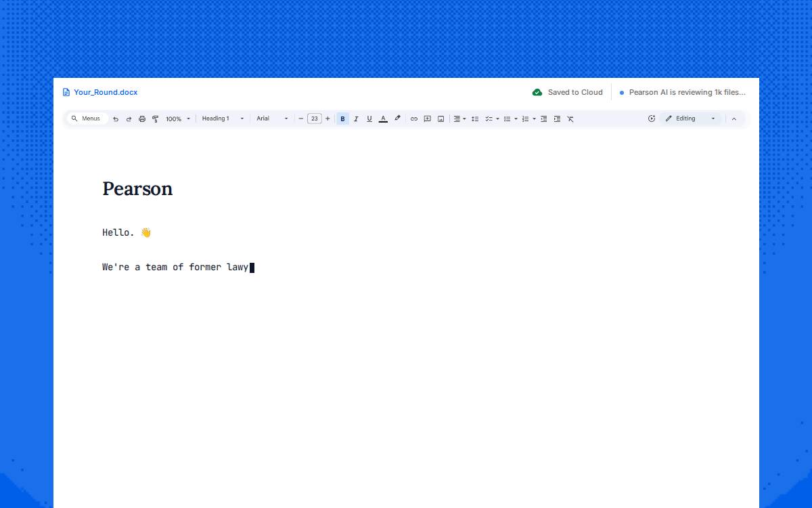Open the 100% zoom dropdown
This screenshot has height=508, width=812.
click(x=179, y=119)
